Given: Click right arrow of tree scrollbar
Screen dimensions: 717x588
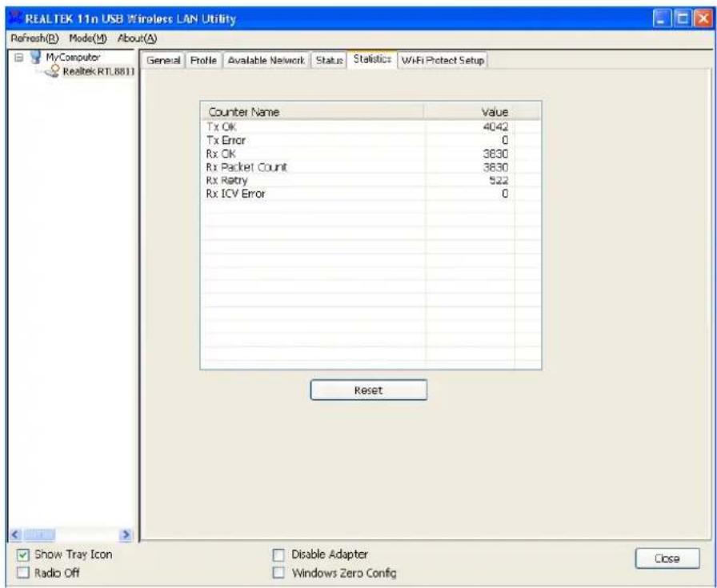Looking at the screenshot, I should point(126,534).
